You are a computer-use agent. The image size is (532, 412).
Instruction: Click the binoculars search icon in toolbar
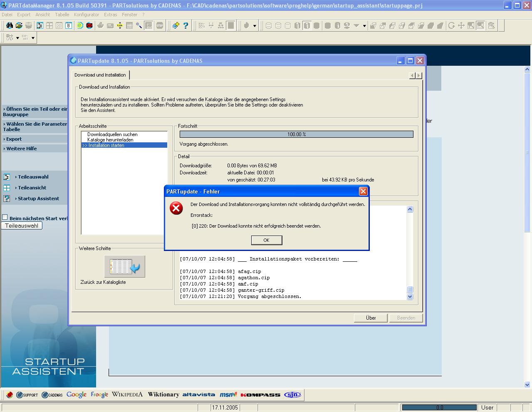click(10, 26)
